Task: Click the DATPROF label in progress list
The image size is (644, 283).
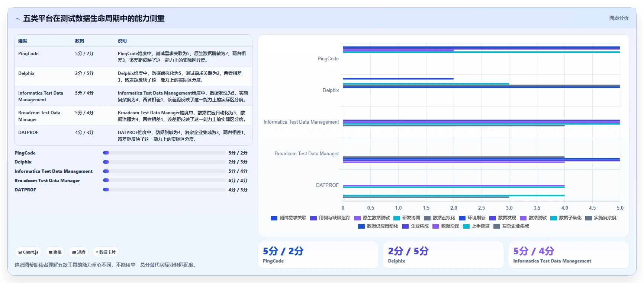Action: (x=25, y=190)
